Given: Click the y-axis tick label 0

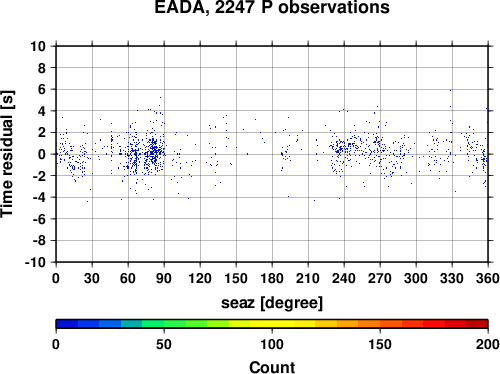Looking at the screenshot, I should point(42,154).
